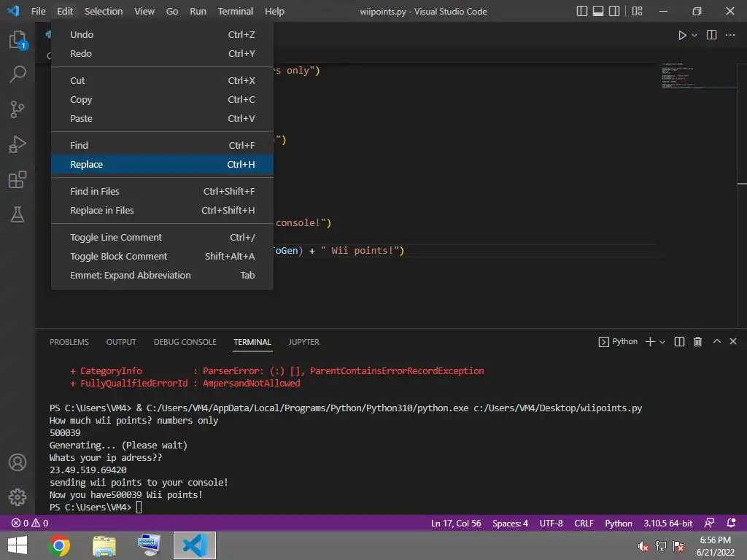747x560 pixels.
Task: Choose Copy from Edit menu
Action: 162,99
